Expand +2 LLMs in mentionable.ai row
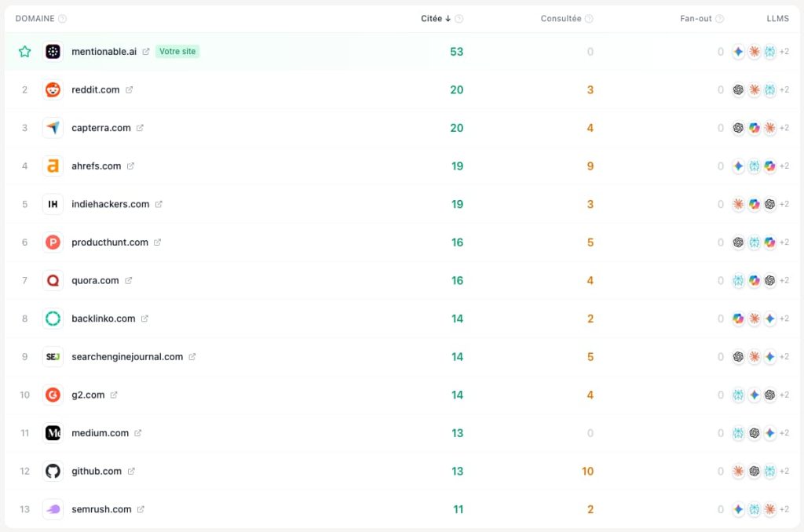Viewport: 804px width, 532px height. (784, 51)
